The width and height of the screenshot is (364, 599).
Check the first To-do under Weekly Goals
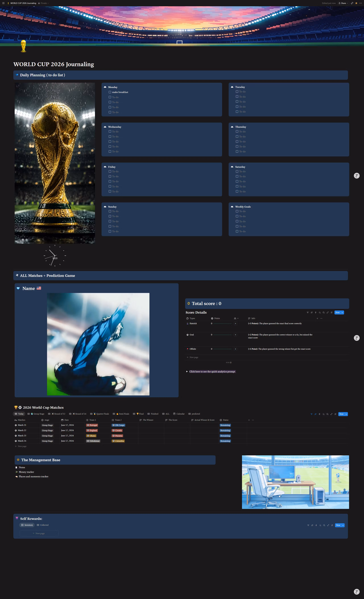237,211
